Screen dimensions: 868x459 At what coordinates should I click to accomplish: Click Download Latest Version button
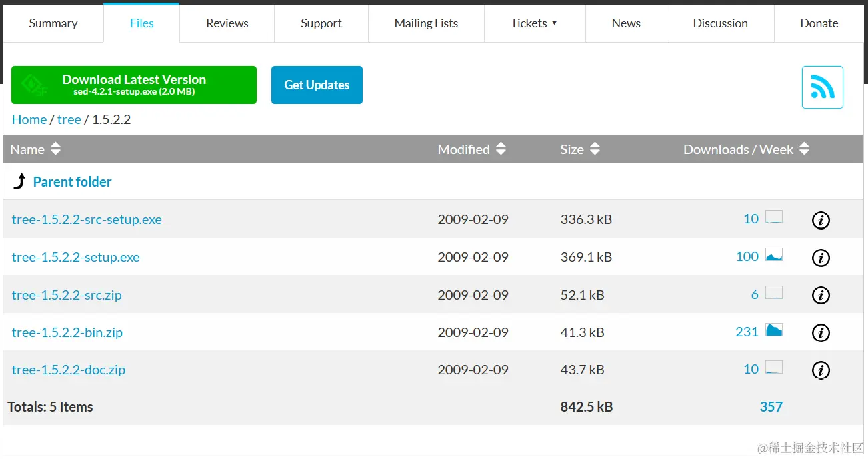pos(134,85)
